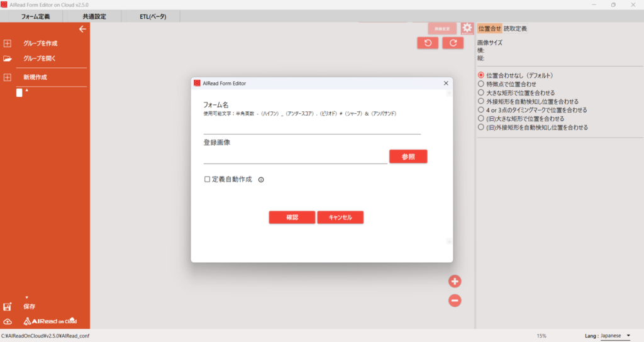The height and width of the screenshot is (342, 644).
Task: Click the AIRead on Cloud logo
Action: point(50,321)
